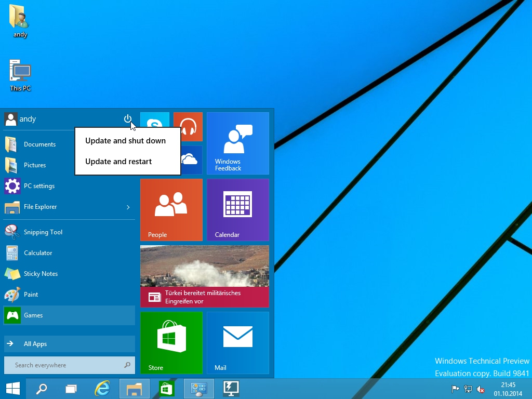Open the People tile
The height and width of the screenshot is (399, 532).
(171, 210)
